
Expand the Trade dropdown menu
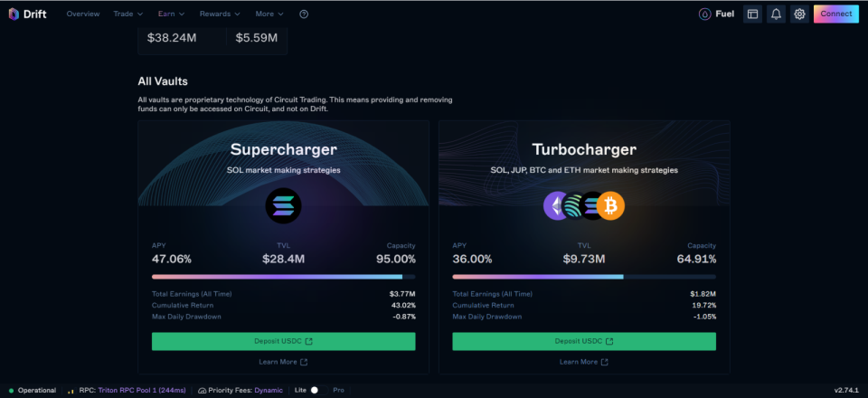pyautogui.click(x=128, y=14)
